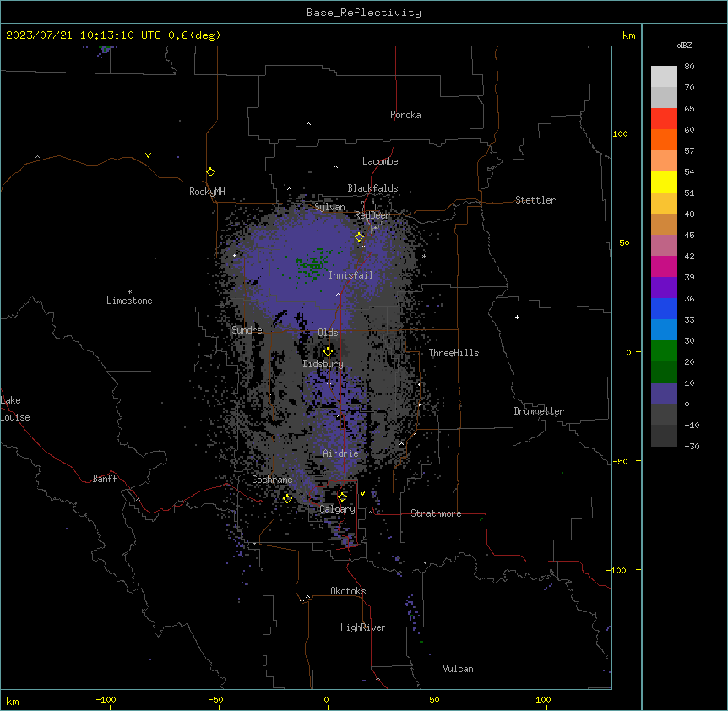Pick the light gray 70-80 dBZ legend swatch
Image resolution: width=728 pixels, height=711 pixels.
click(664, 77)
